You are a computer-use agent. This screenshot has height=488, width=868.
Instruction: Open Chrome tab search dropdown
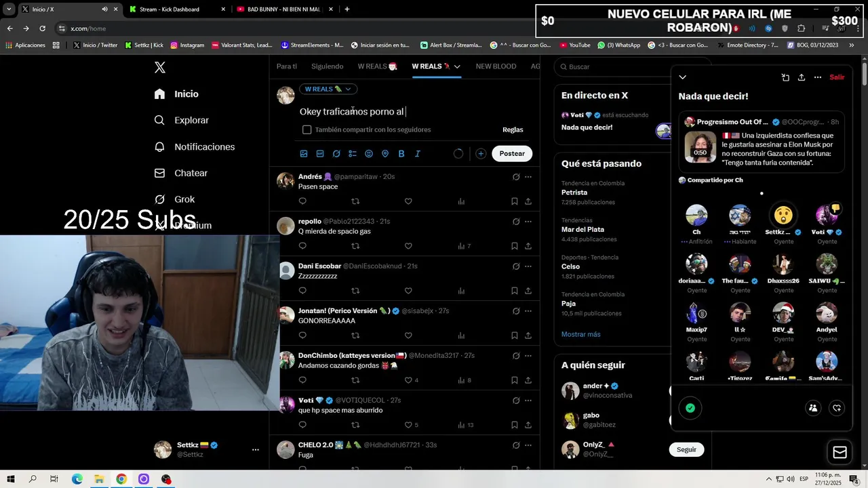(9, 9)
